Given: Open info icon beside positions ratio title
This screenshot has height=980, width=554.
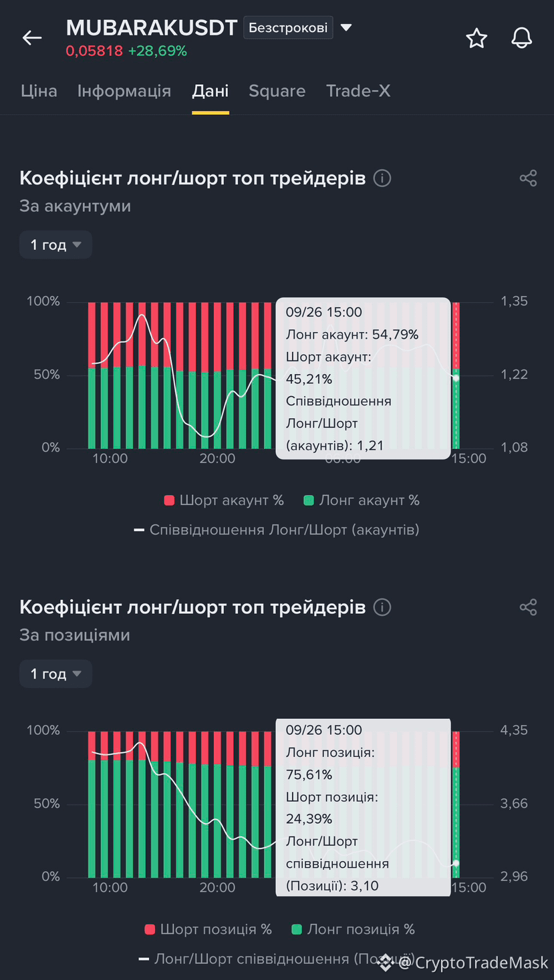Looking at the screenshot, I should 382,607.
